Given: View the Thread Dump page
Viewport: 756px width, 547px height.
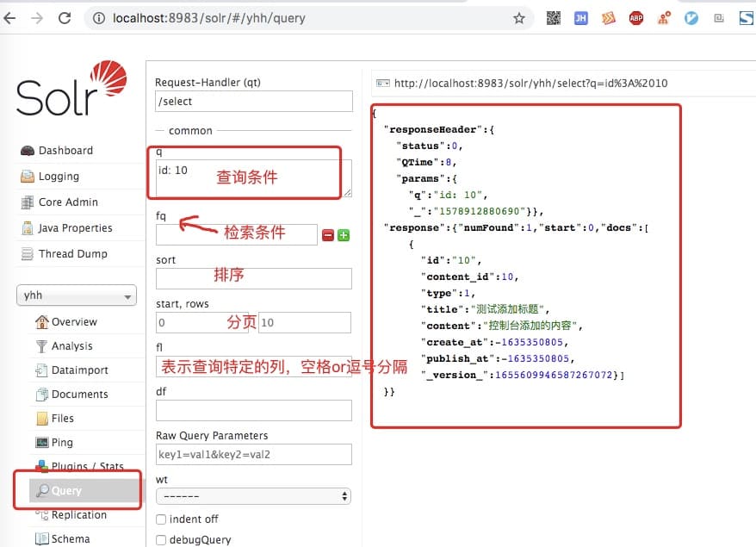Looking at the screenshot, I should 73,254.
